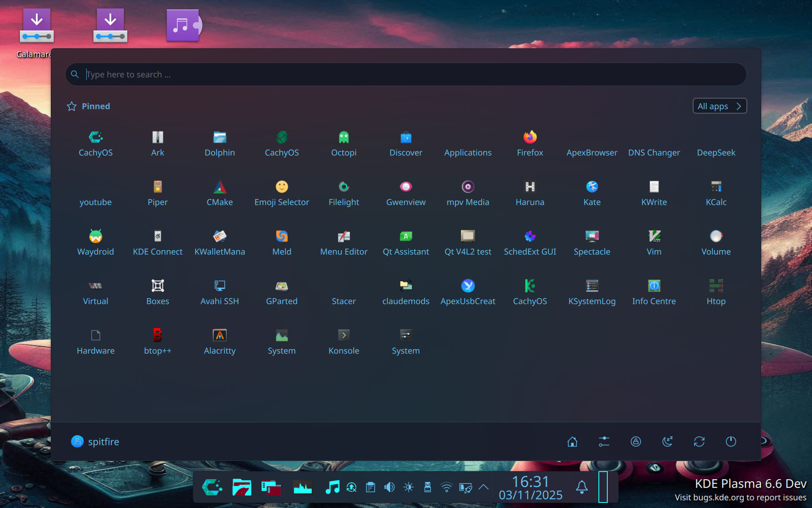Open Haruna media player

530,193
